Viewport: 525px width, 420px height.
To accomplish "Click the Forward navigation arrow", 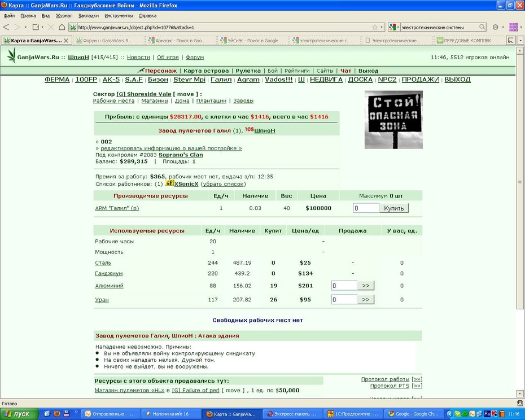I will point(17,27).
